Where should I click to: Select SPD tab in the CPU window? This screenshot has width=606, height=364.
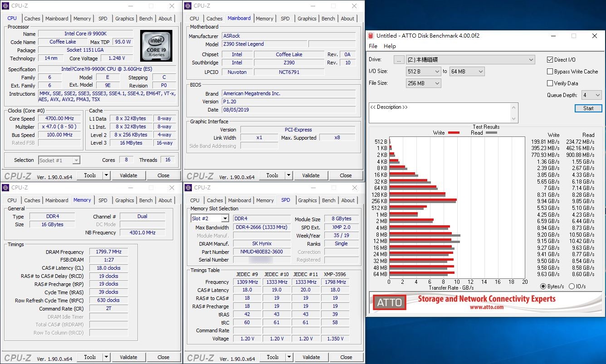[x=103, y=19]
